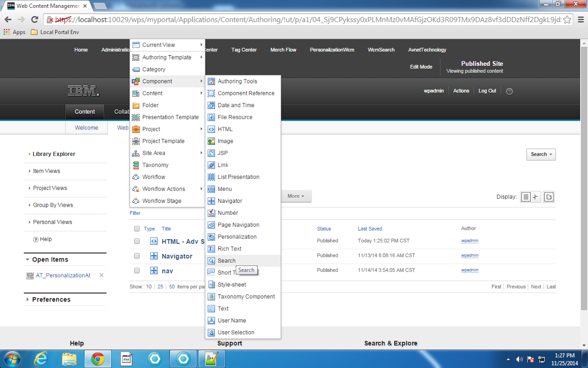Open the Tag Center page link

[244, 50]
